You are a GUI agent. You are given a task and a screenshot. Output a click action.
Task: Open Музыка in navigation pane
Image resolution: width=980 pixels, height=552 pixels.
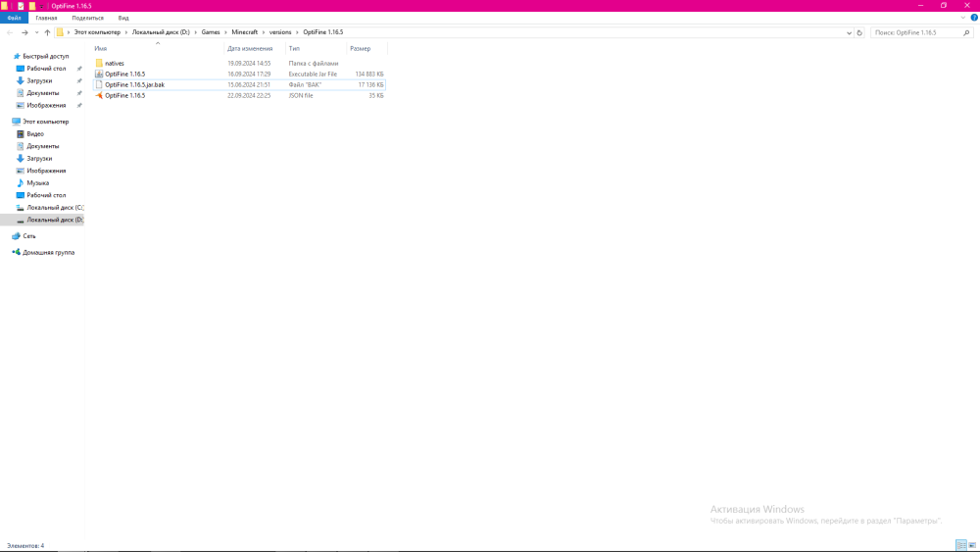click(37, 183)
